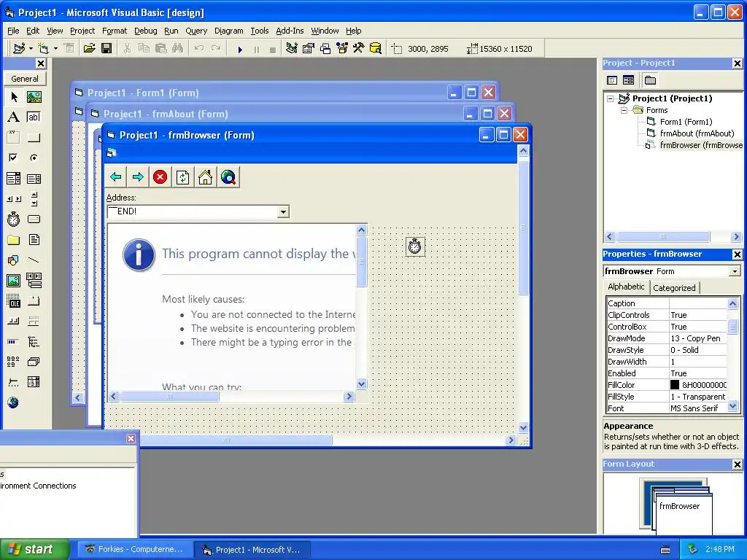This screenshot has width=747, height=560.
Task: Click the Refresh button on frmBrowser
Action: (183, 177)
